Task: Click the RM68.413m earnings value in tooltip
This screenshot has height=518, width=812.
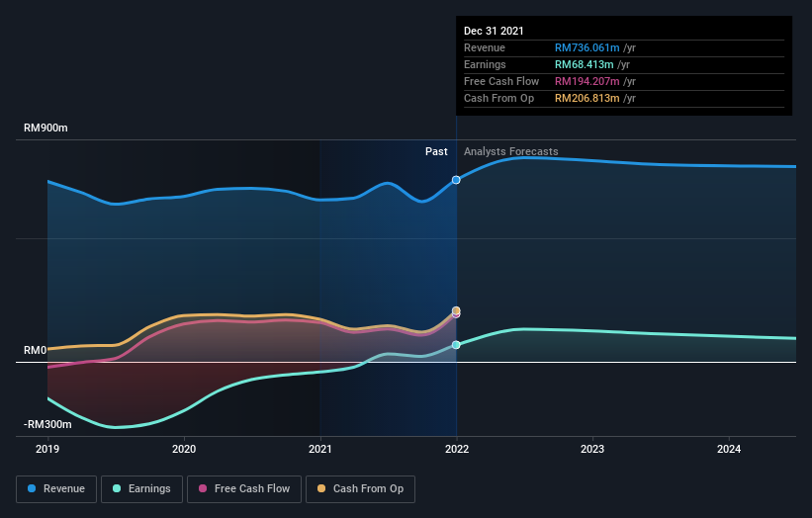Action: [x=584, y=64]
